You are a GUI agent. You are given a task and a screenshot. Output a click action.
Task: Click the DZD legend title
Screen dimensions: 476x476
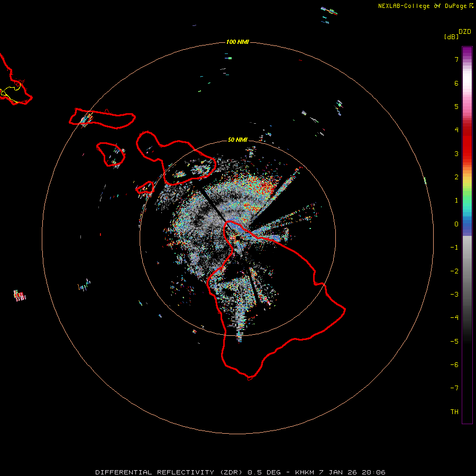tap(464, 32)
